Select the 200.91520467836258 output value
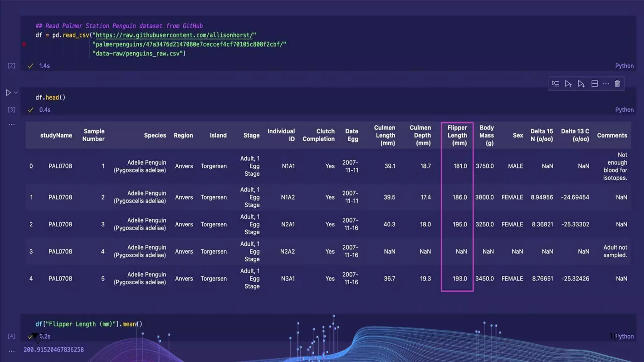 [54, 350]
